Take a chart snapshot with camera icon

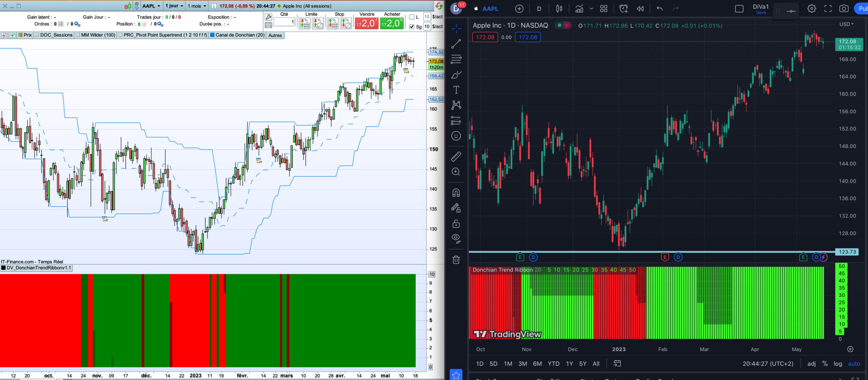coord(844,8)
